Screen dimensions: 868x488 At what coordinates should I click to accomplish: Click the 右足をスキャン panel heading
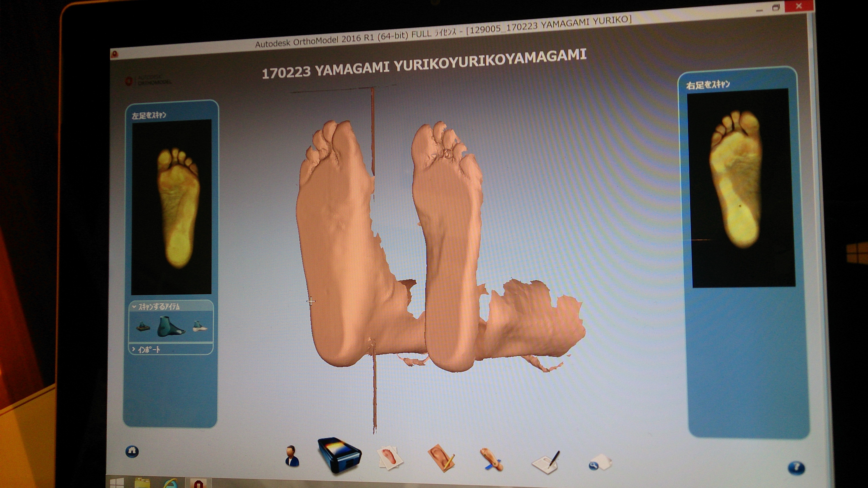click(708, 84)
